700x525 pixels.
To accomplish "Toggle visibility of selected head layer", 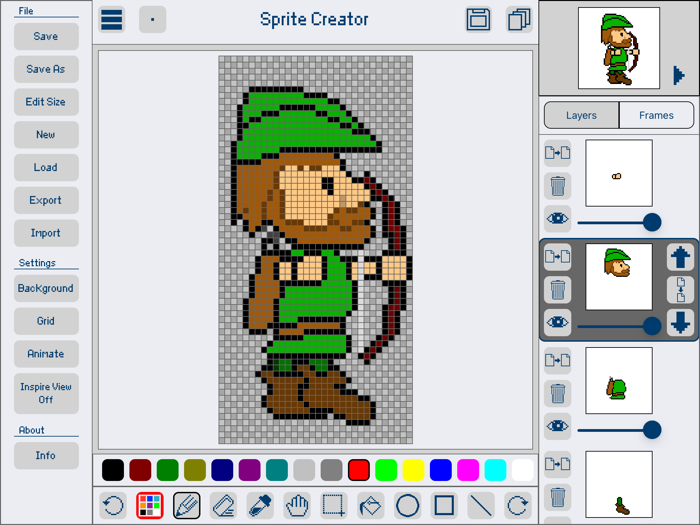I will pos(558,322).
